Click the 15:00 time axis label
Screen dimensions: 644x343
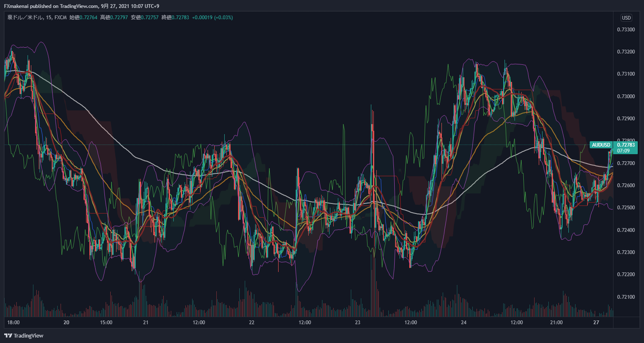(106, 323)
